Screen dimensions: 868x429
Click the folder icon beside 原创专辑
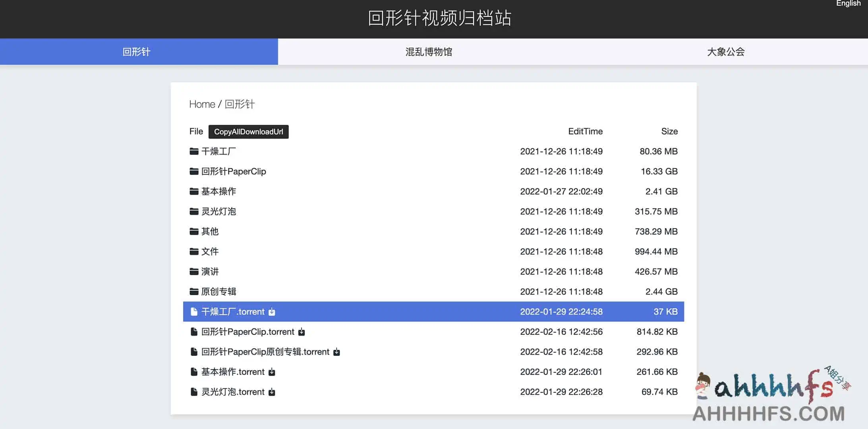point(193,291)
